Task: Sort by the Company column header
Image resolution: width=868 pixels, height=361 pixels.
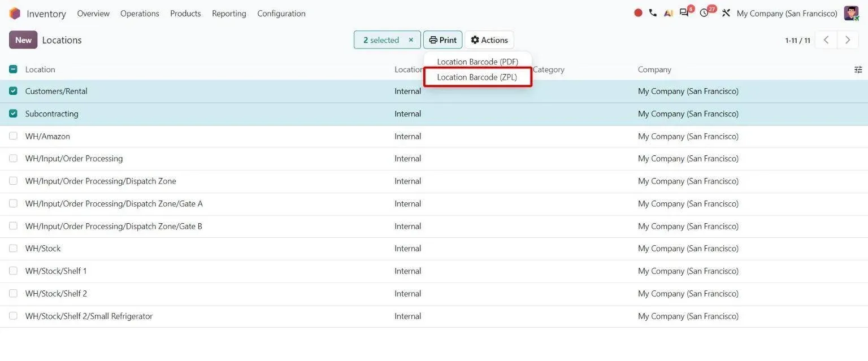Action: pyautogui.click(x=654, y=69)
